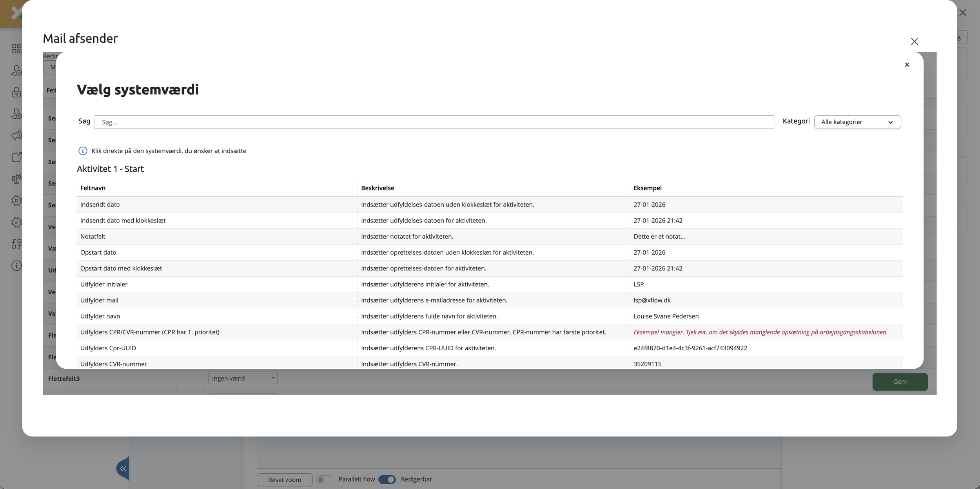
Task: Open the balance scales sidebar icon
Action: pos(16,179)
